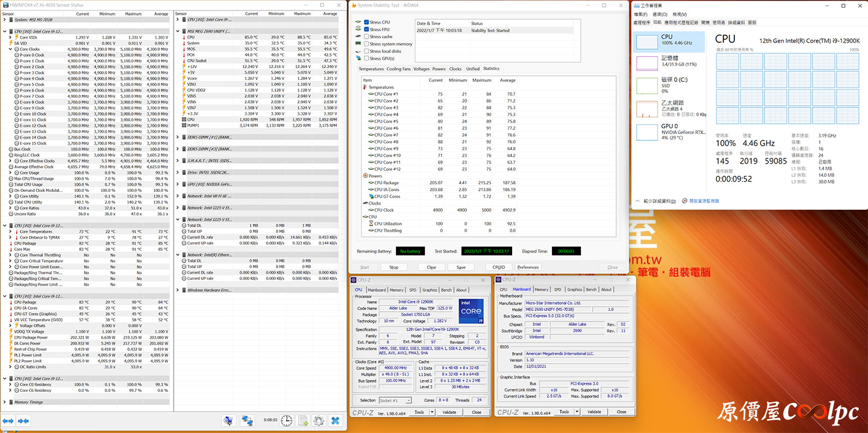Screen dimensions: 868x433
Task: Enable Stress local disks checkbox
Action: click(366, 51)
